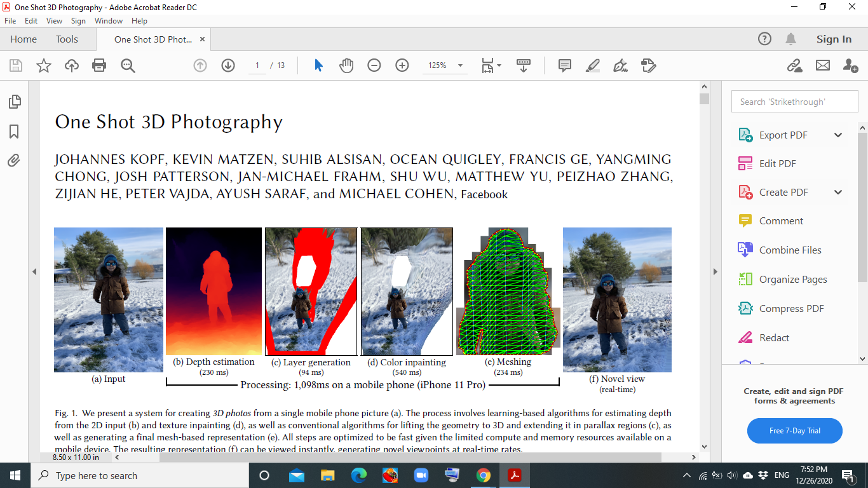Open the Zoom app from the taskbar
This screenshot has height=488, width=868.
click(x=421, y=475)
